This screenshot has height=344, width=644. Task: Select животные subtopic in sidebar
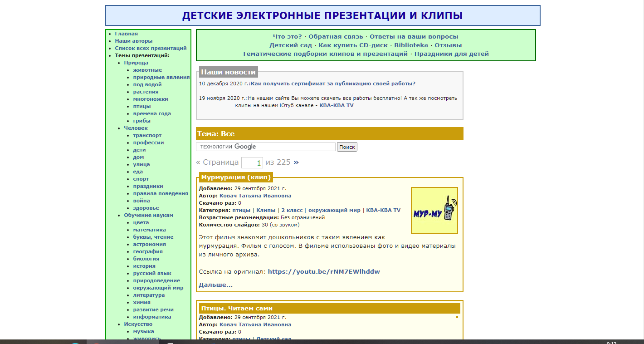(x=147, y=70)
